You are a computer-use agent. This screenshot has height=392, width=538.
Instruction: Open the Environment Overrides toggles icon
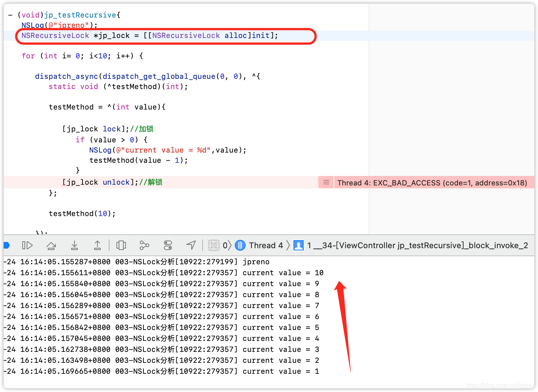(x=168, y=245)
